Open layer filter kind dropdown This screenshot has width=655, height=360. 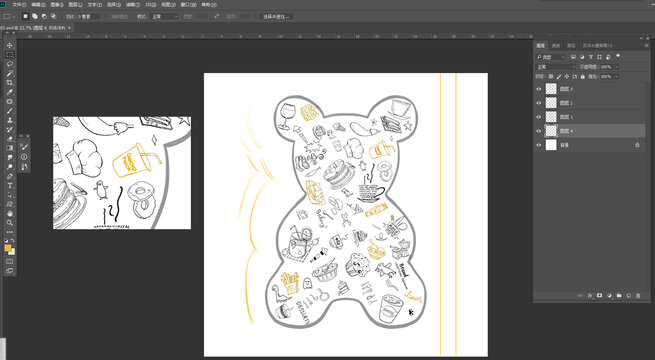551,57
